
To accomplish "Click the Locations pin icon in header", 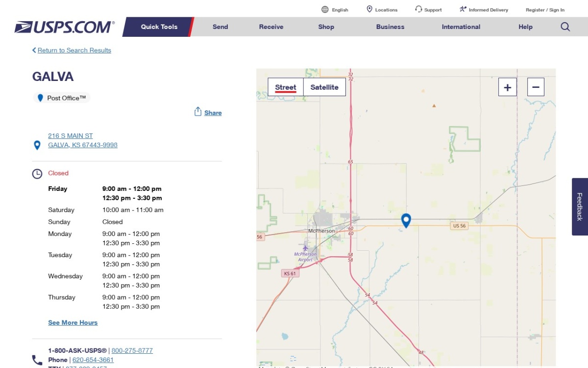I will click(369, 9).
